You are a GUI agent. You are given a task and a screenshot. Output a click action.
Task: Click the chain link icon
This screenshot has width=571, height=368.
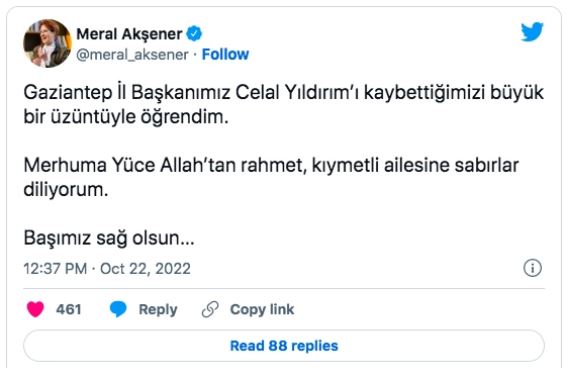pyautogui.click(x=210, y=309)
